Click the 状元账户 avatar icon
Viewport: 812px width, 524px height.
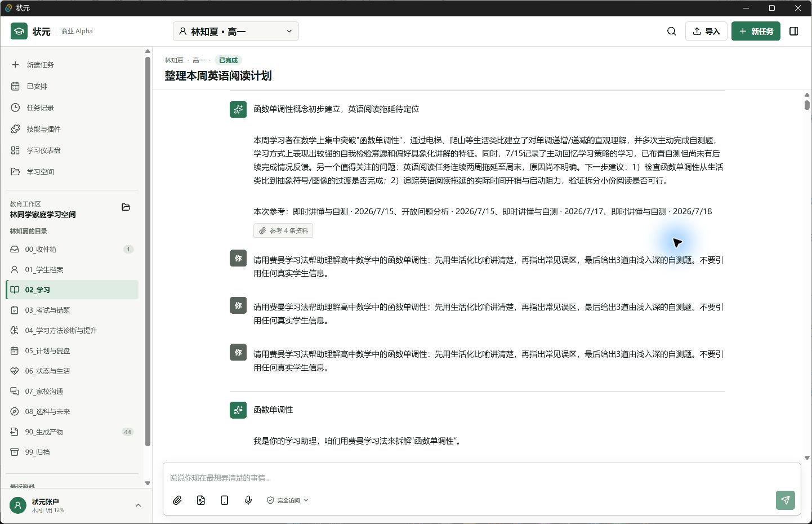[x=18, y=505]
